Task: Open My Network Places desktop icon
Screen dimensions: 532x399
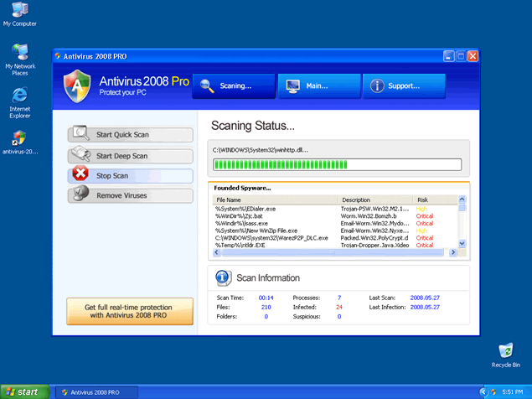Action: [x=20, y=53]
